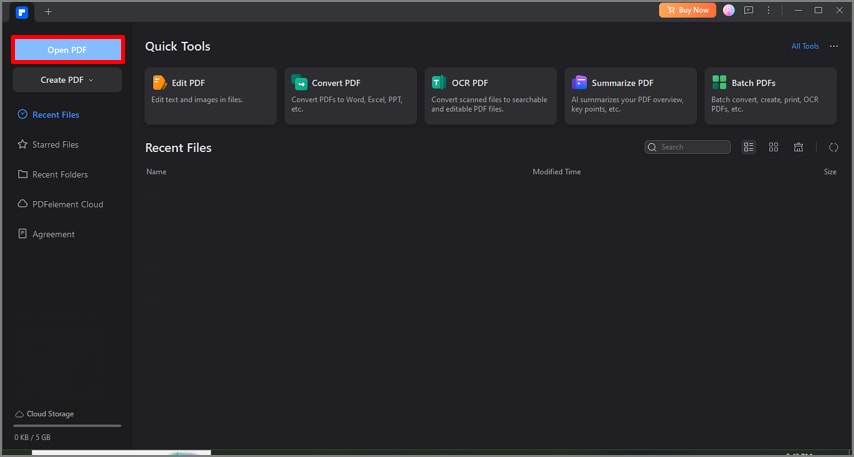Start the OCR PDF tool

click(491, 96)
